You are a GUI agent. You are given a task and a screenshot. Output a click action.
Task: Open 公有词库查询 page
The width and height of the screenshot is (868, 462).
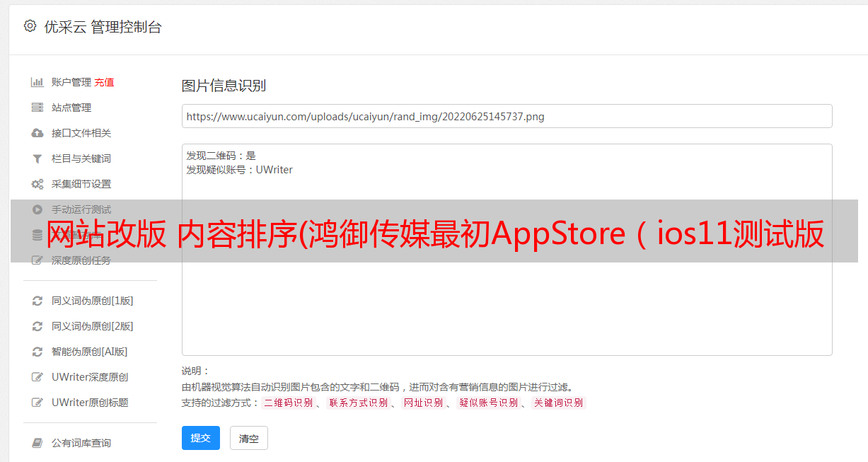point(81,443)
